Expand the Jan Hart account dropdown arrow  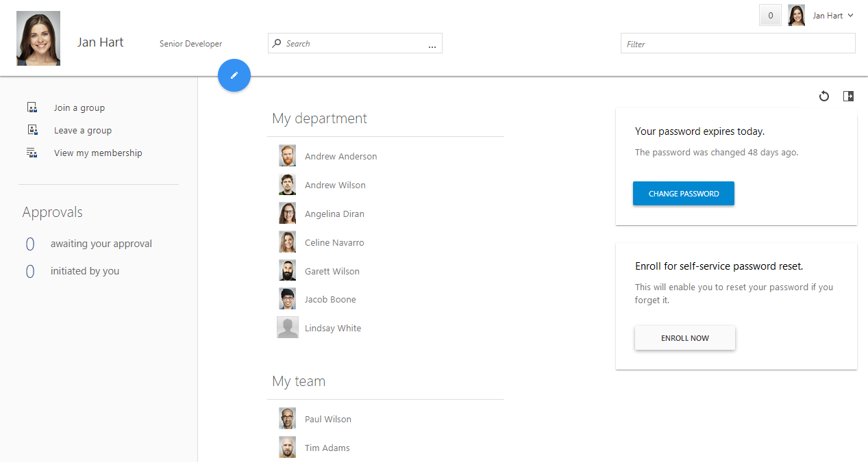[850, 15]
